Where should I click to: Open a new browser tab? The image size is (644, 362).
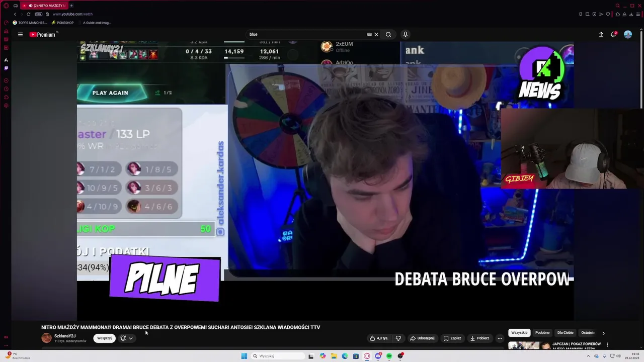coord(71,6)
